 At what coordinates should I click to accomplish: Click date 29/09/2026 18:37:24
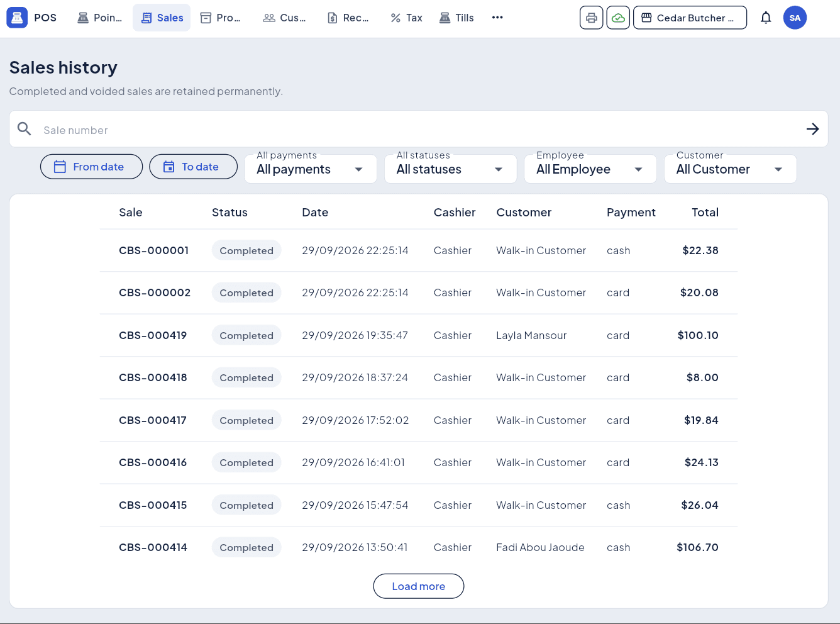355,377
